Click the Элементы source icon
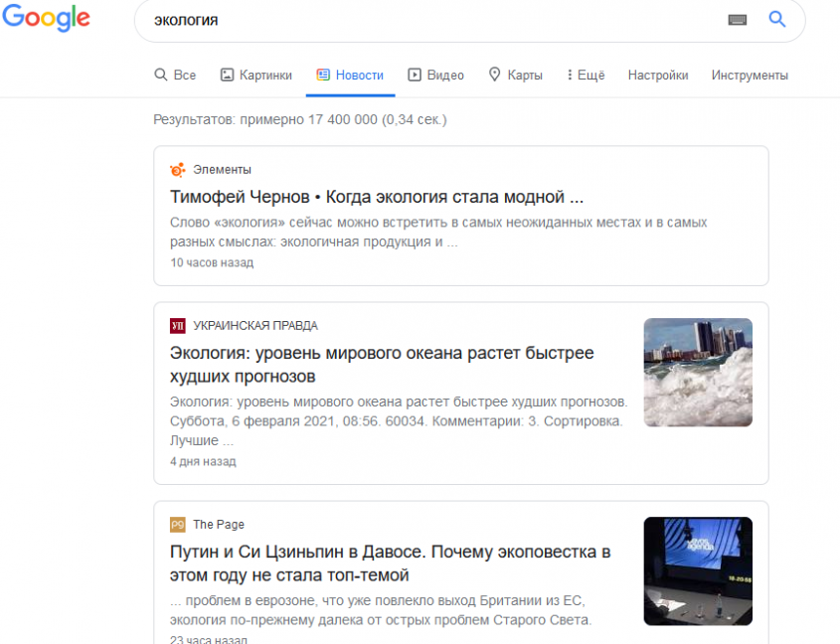Viewport: 840px width, 644px height. tap(178, 170)
